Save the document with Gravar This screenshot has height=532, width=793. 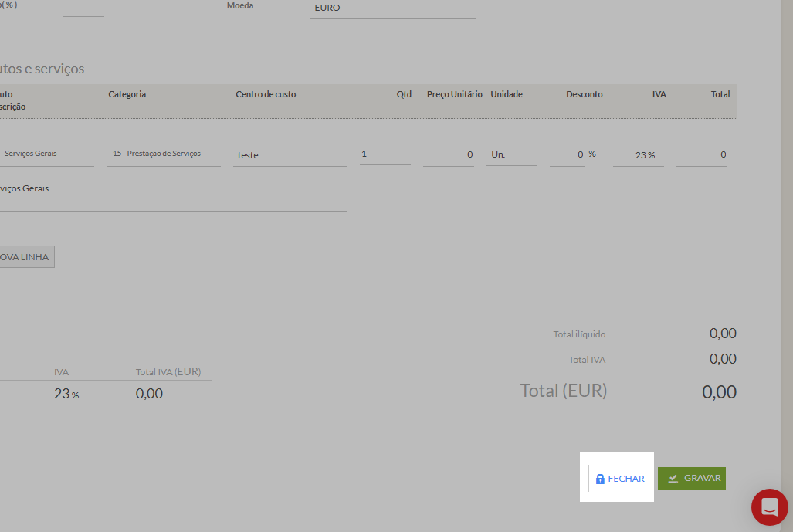point(692,479)
